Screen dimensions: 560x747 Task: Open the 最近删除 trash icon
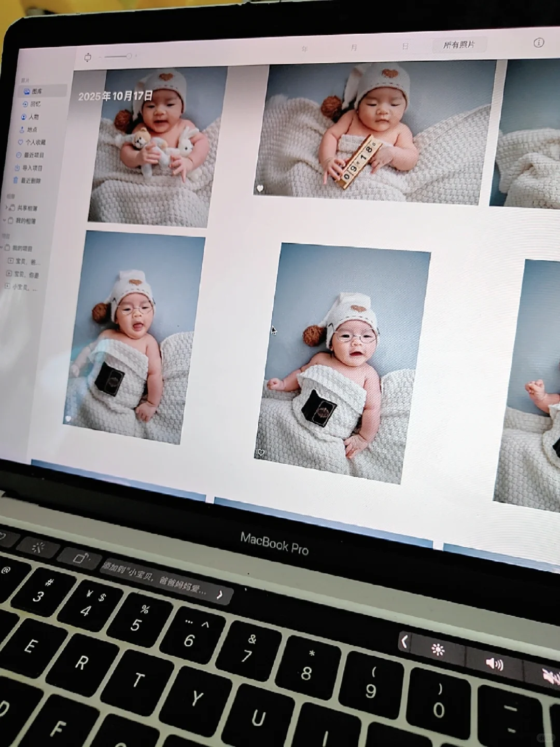pyautogui.click(x=16, y=180)
